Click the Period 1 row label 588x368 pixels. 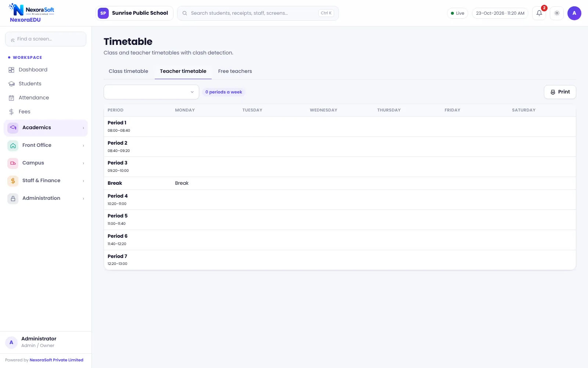click(x=117, y=123)
